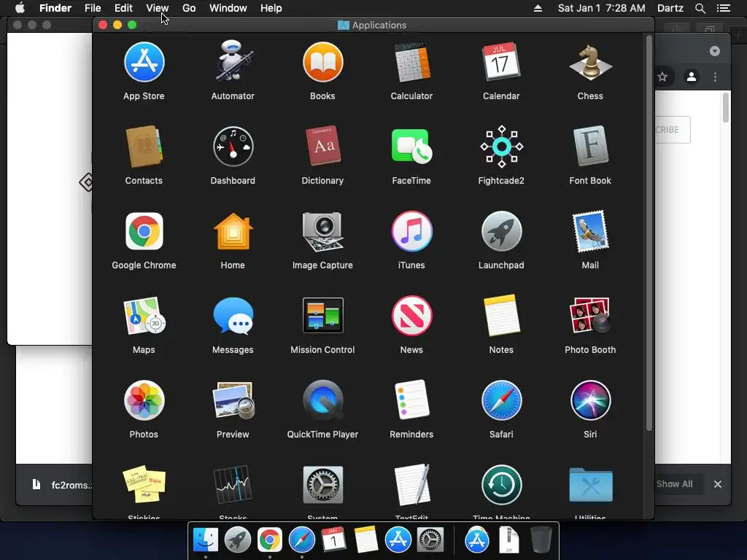747x560 pixels.
Task: Select the Image Capture app icon
Action: pos(322,231)
